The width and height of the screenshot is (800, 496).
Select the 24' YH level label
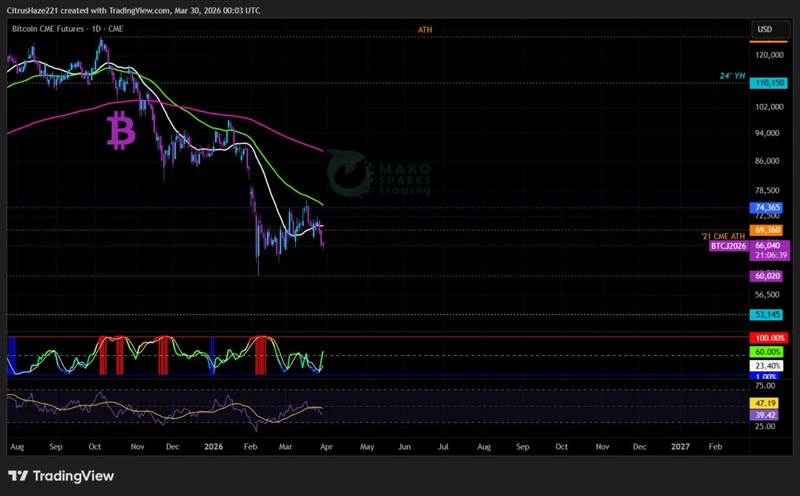click(732, 76)
